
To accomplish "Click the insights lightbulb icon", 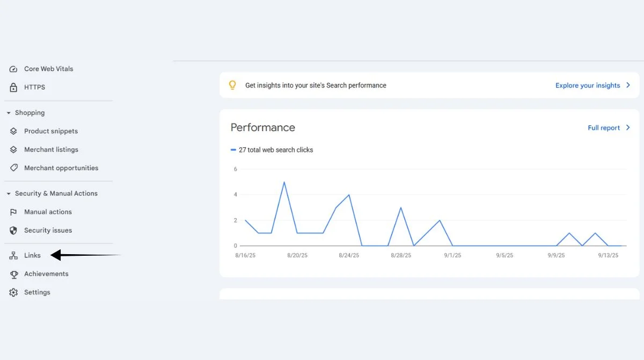I will pos(232,85).
